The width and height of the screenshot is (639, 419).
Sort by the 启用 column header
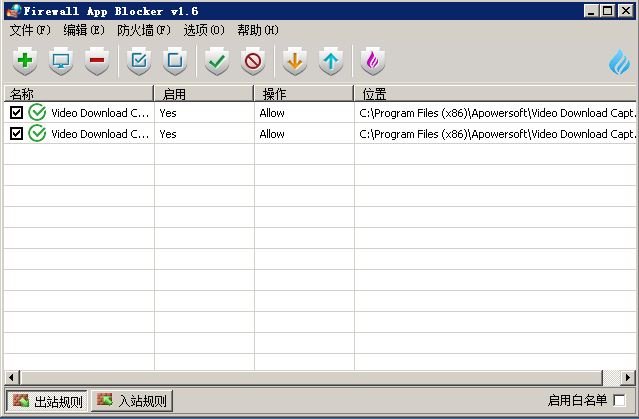click(x=204, y=94)
